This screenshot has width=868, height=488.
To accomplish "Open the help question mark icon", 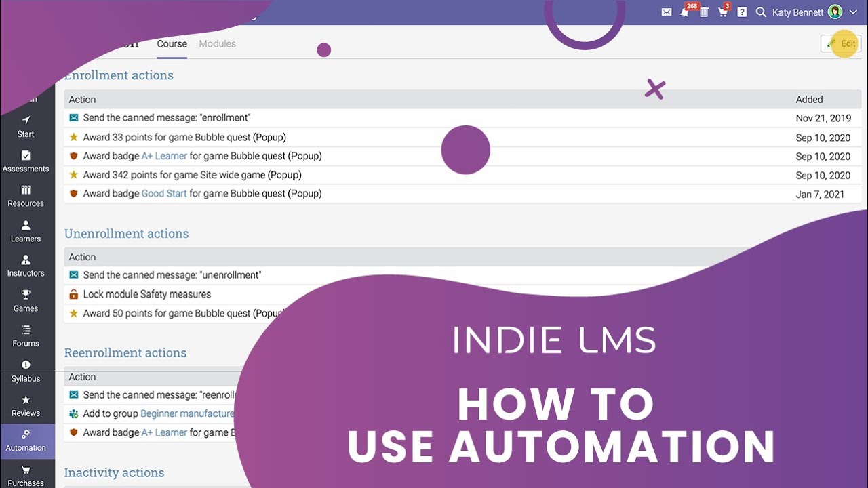I will (x=742, y=12).
